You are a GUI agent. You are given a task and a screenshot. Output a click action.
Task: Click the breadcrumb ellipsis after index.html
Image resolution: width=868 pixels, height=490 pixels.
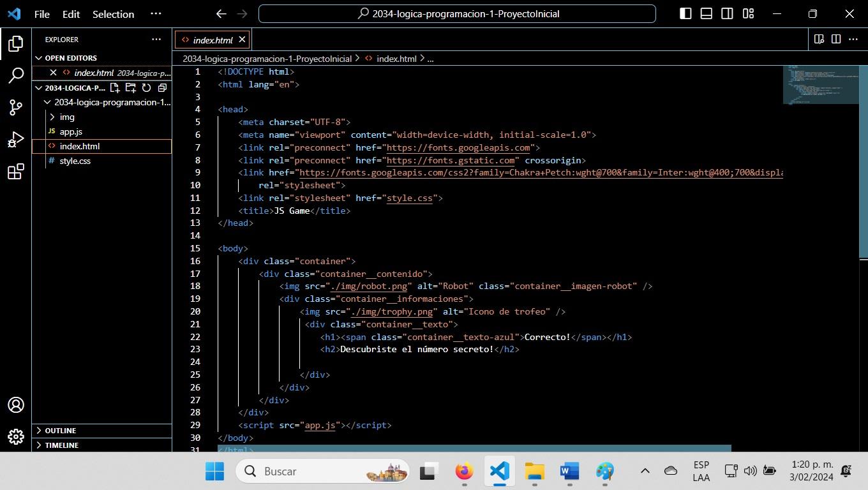click(430, 59)
